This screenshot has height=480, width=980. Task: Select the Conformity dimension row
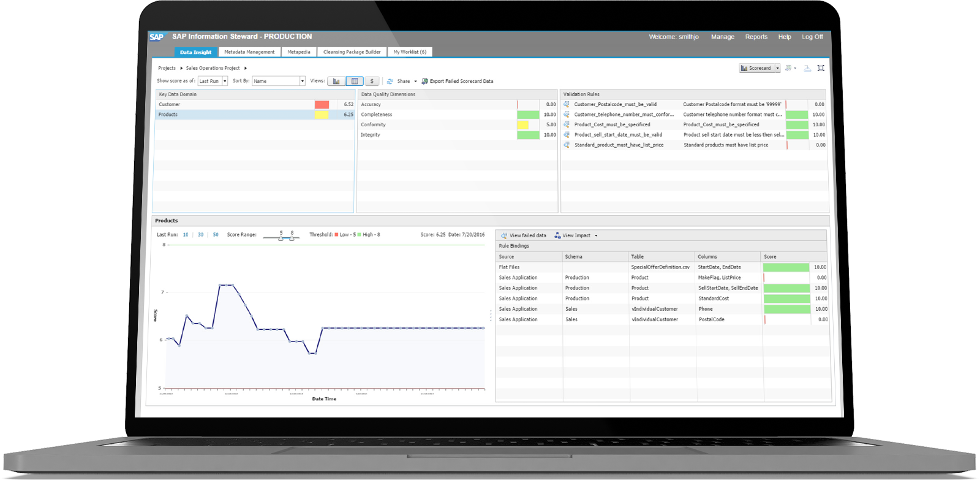[x=458, y=124]
